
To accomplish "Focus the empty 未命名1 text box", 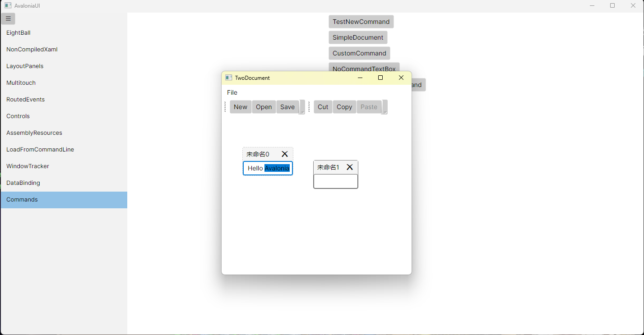I will point(336,181).
